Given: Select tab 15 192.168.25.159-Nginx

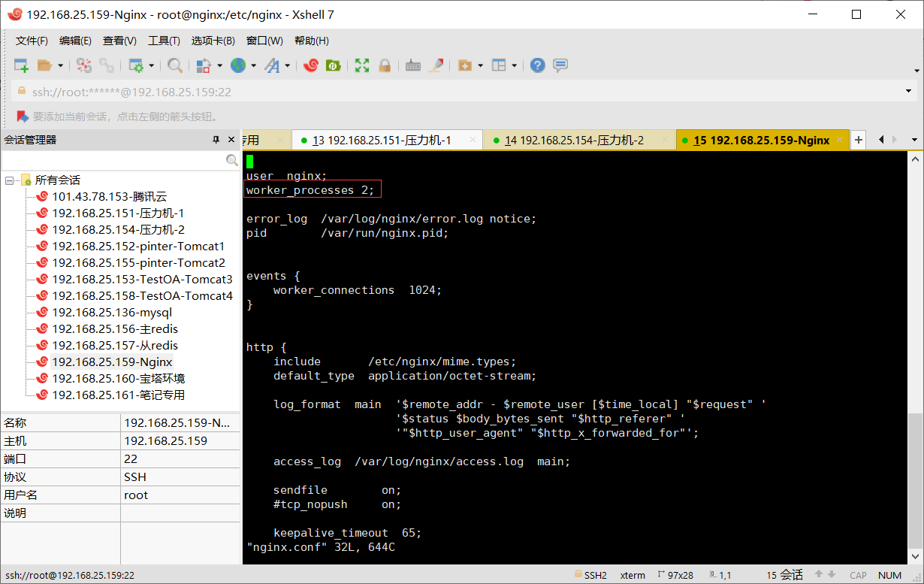Looking at the screenshot, I should click(x=762, y=140).
